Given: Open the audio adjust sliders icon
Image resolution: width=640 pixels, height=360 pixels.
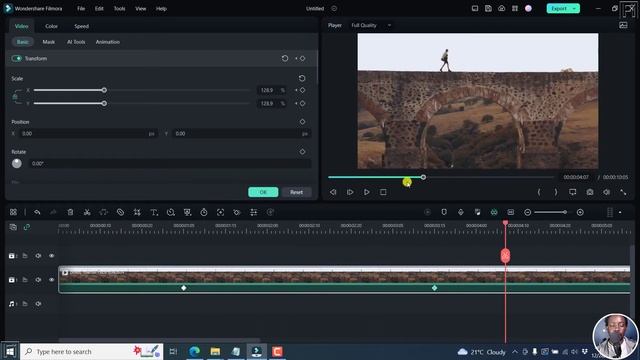Looking at the screenshot, I should point(253,212).
